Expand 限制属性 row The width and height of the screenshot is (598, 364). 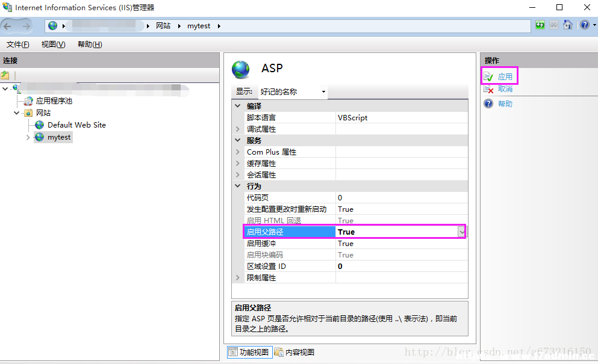(x=238, y=277)
